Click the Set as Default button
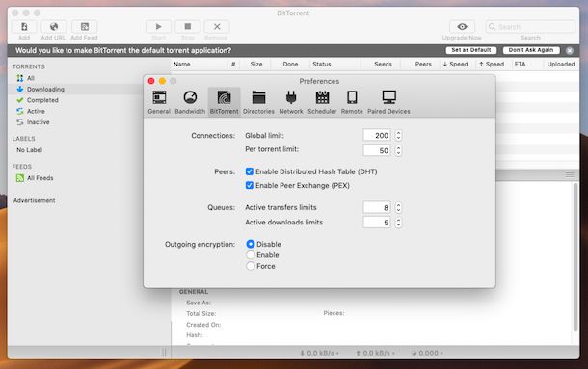588x369 pixels. pos(471,50)
